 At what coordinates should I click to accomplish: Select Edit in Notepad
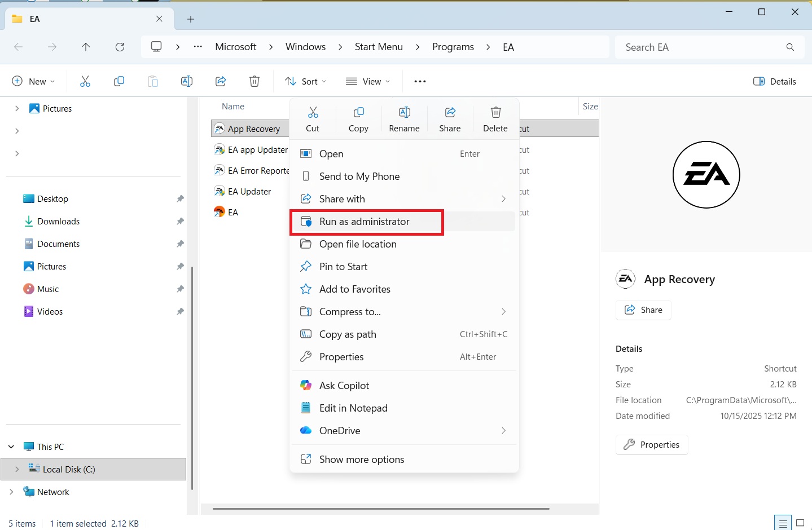pyautogui.click(x=404, y=408)
